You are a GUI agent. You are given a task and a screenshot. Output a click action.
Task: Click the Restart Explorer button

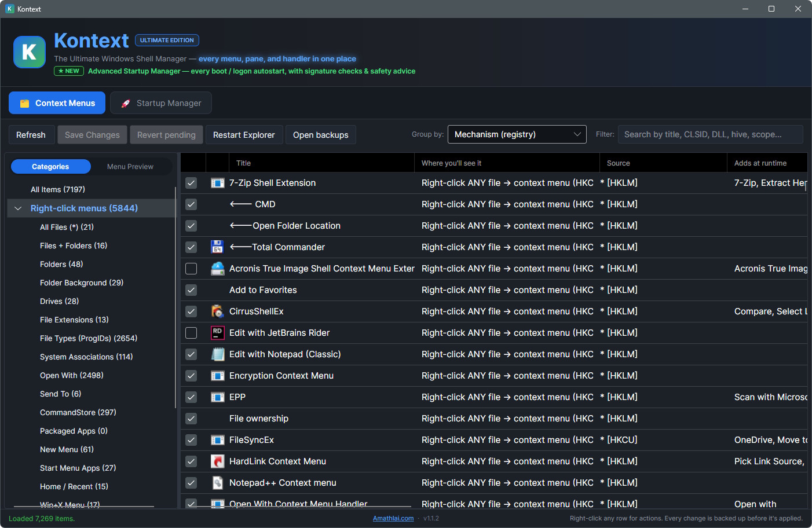[x=244, y=135]
